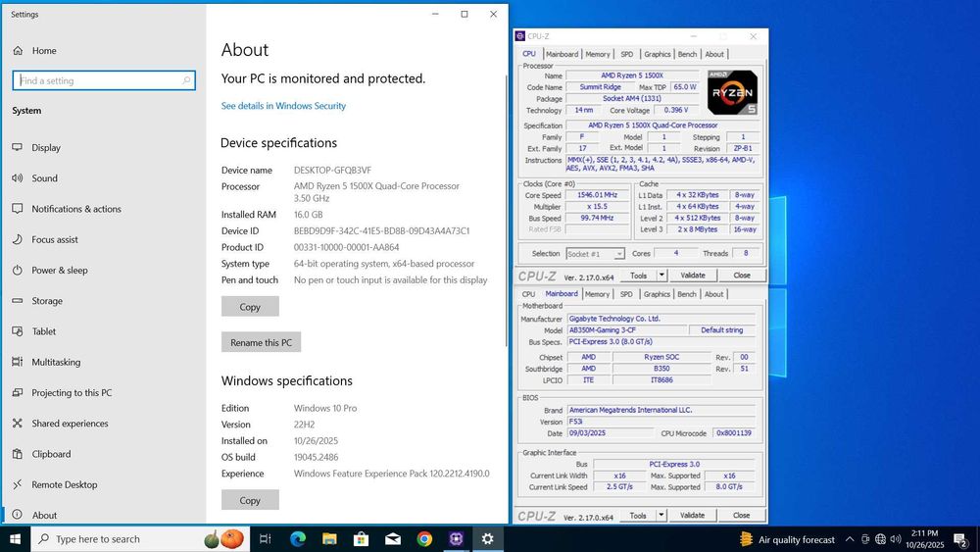This screenshot has width=980, height=552.
Task: Open Projecting to this PC settings
Action: click(x=72, y=392)
